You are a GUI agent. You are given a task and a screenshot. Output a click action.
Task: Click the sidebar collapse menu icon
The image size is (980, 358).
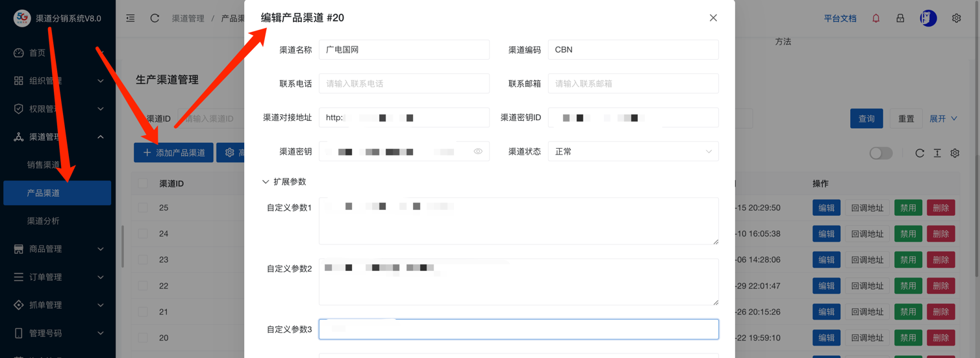click(x=131, y=18)
